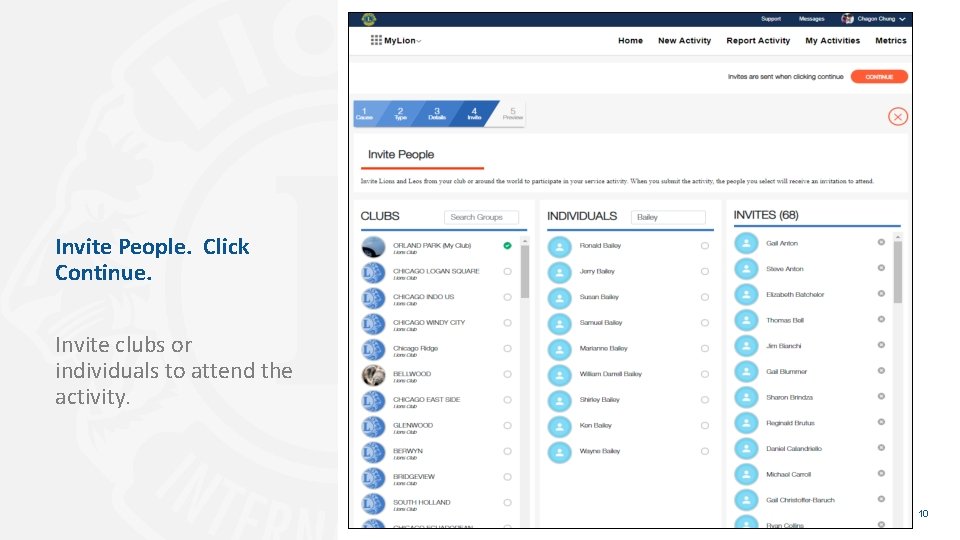Remove Thomas Bell from invites
960x540 pixels.
click(x=881, y=319)
